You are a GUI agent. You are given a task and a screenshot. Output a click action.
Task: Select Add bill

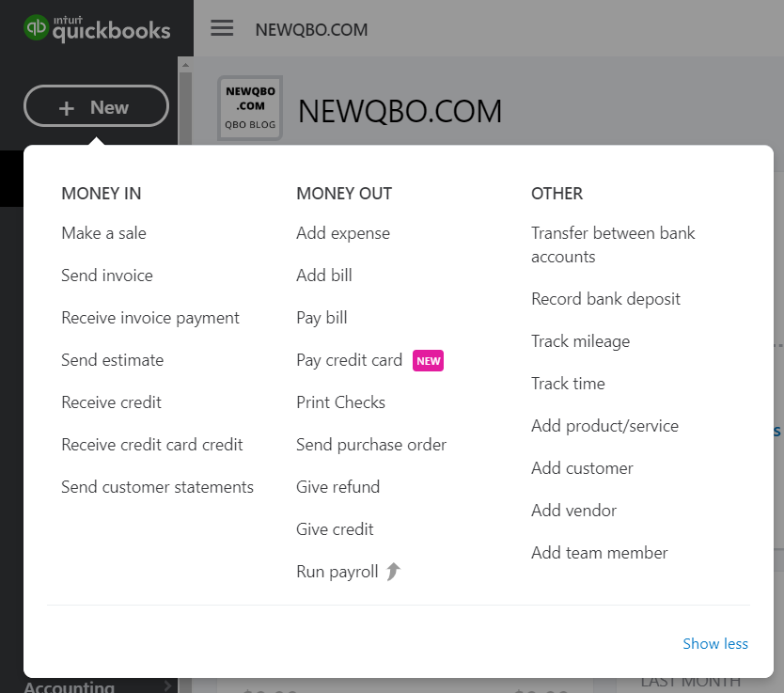[x=324, y=276]
